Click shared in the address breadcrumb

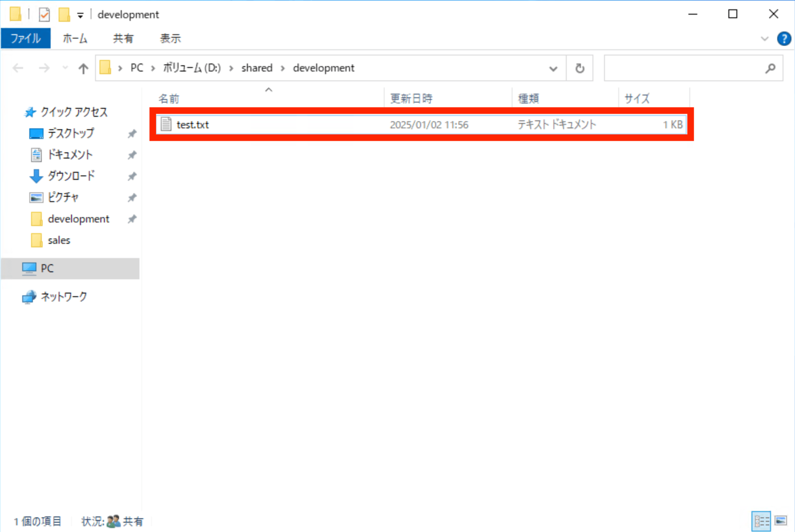point(257,68)
